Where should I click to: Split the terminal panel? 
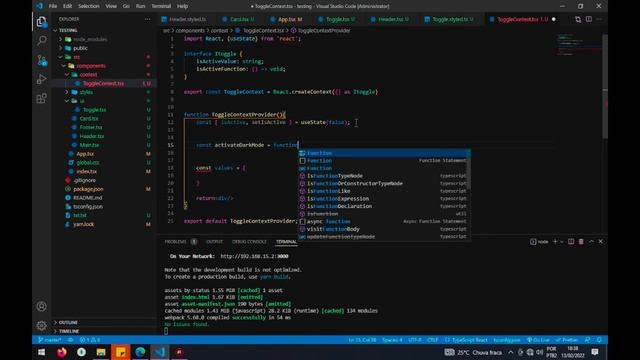(x=571, y=242)
